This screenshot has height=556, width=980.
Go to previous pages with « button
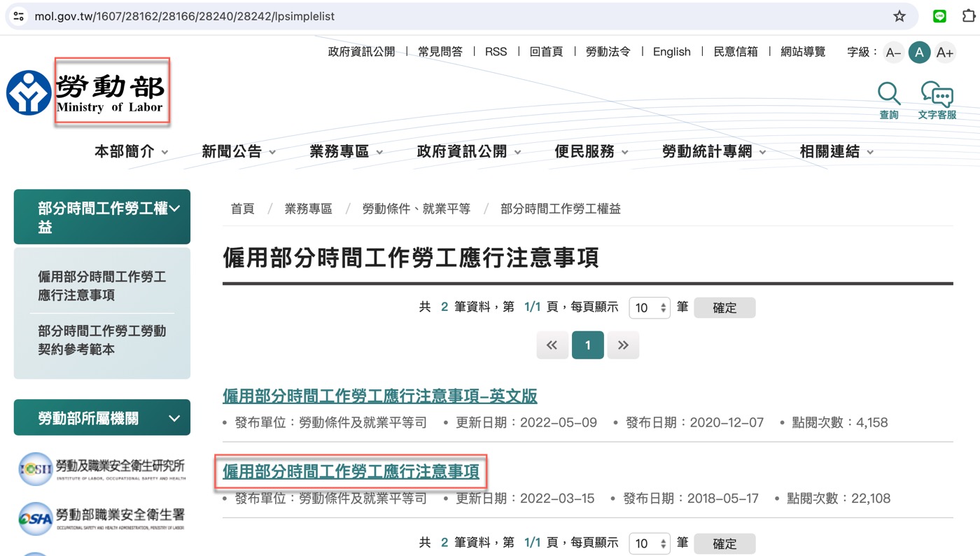[x=552, y=345]
